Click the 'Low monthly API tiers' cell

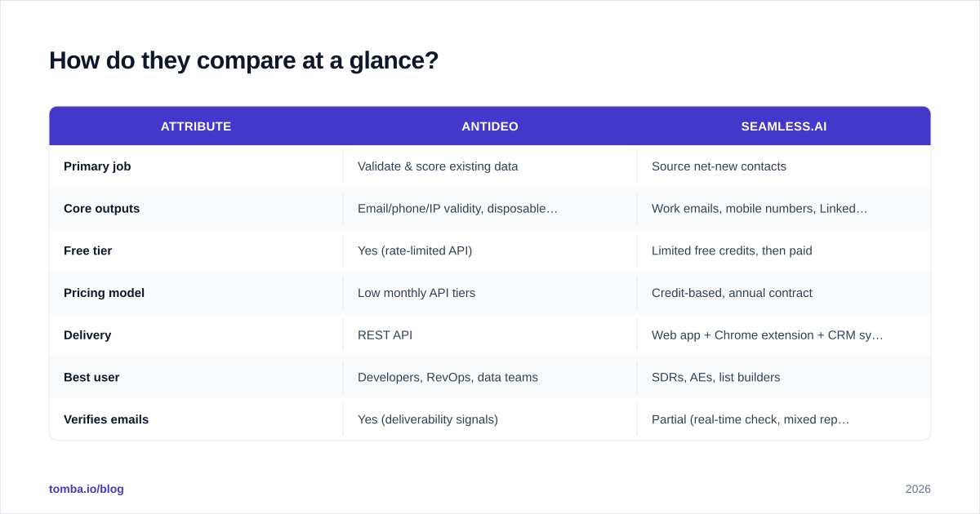tap(416, 293)
